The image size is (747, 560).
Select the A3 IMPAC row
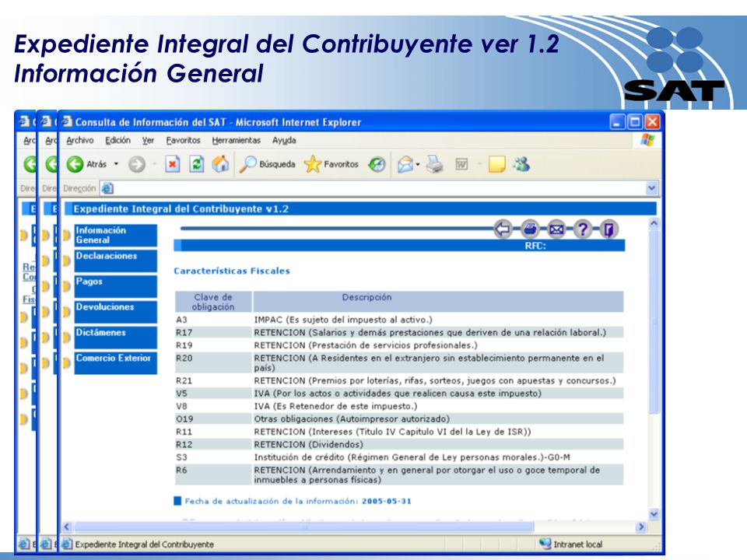(398, 320)
